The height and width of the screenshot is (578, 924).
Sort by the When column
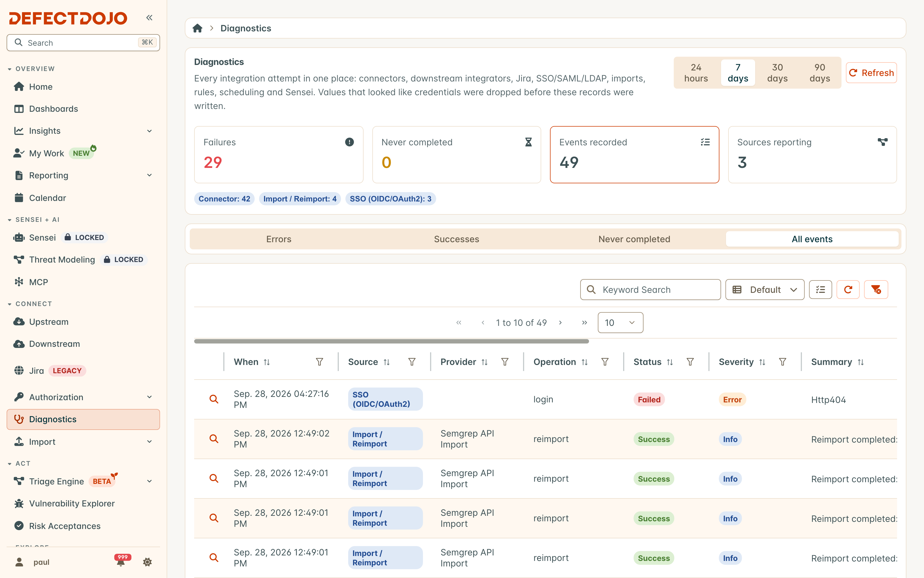[267, 362]
